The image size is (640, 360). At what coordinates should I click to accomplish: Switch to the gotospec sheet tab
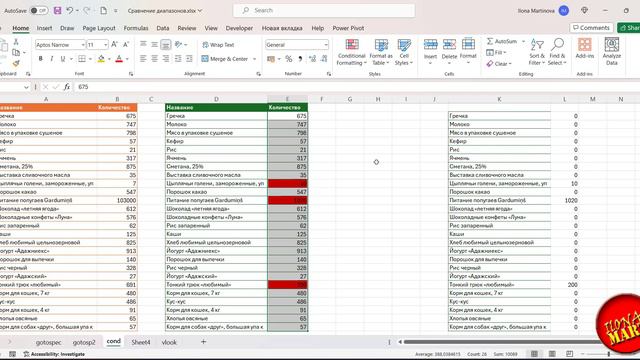tap(49, 342)
